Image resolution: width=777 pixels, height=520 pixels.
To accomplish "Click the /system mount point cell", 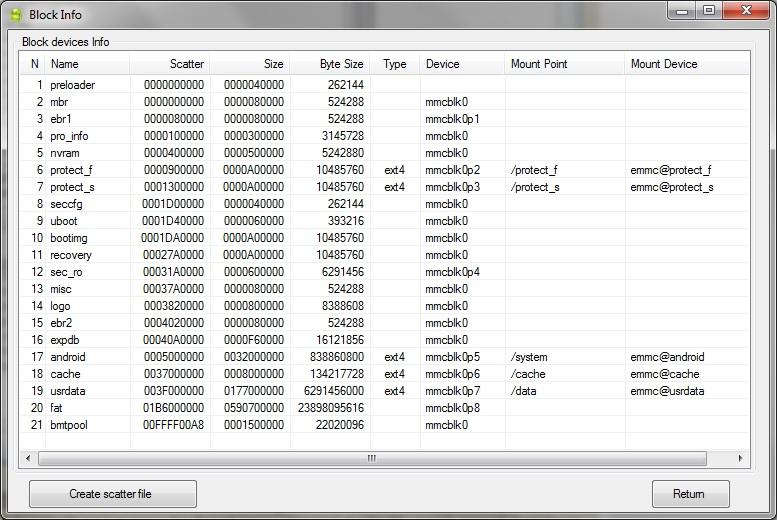I will (x=529, y=357).
